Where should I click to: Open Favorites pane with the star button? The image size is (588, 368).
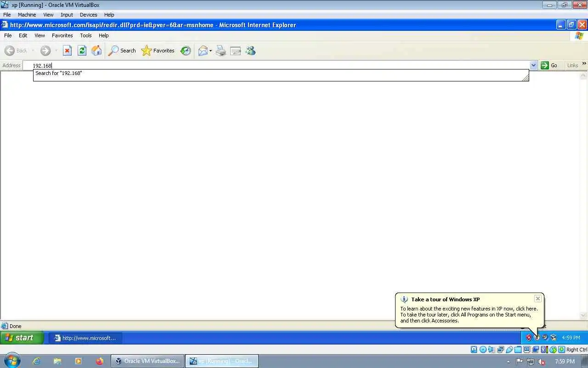coord(158,51)
